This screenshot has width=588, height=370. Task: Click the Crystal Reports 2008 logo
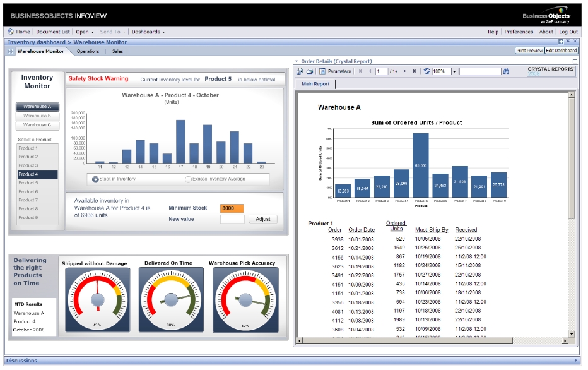[551, 71]
